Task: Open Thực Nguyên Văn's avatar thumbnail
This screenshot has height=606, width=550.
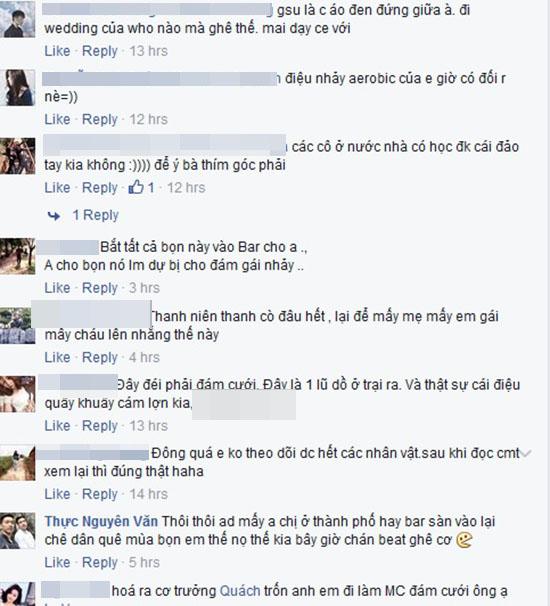Action: (17, 531)
